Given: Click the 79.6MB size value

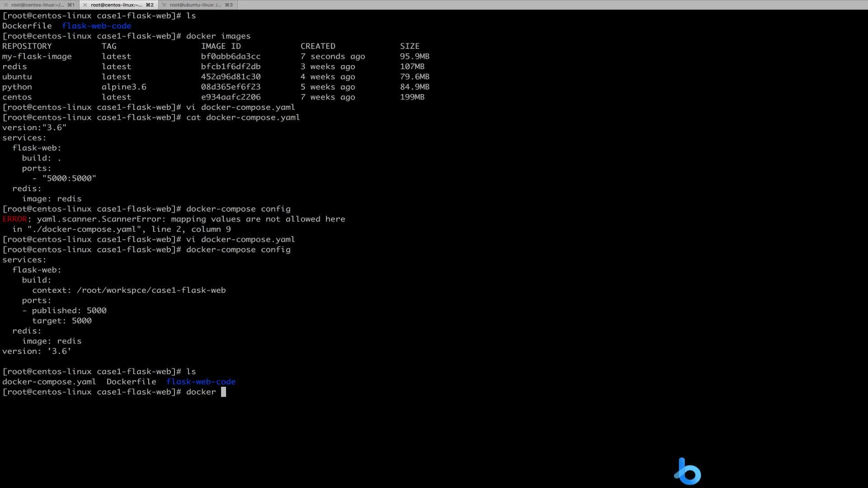Looking at the screenshot, I should (x=415, y=77).
